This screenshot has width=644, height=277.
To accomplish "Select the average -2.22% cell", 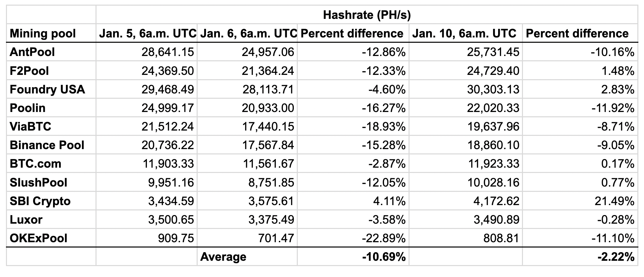I will point(580,257).
